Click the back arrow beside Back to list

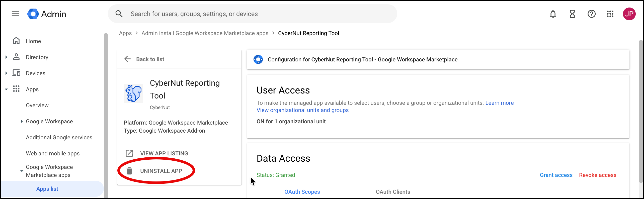tap(127, 59)
